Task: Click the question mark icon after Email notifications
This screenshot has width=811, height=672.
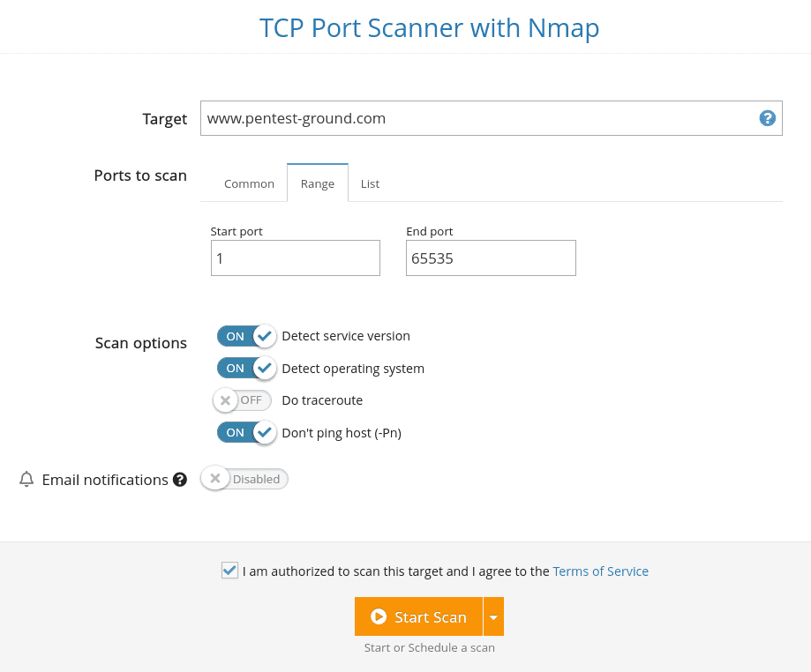Action: 179,479
